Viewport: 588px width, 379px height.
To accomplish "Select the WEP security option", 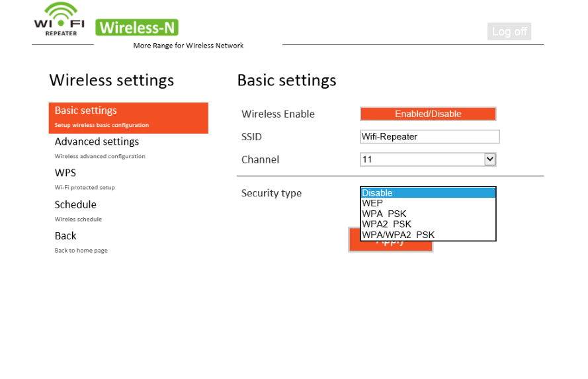I will [x=428, y=203].
